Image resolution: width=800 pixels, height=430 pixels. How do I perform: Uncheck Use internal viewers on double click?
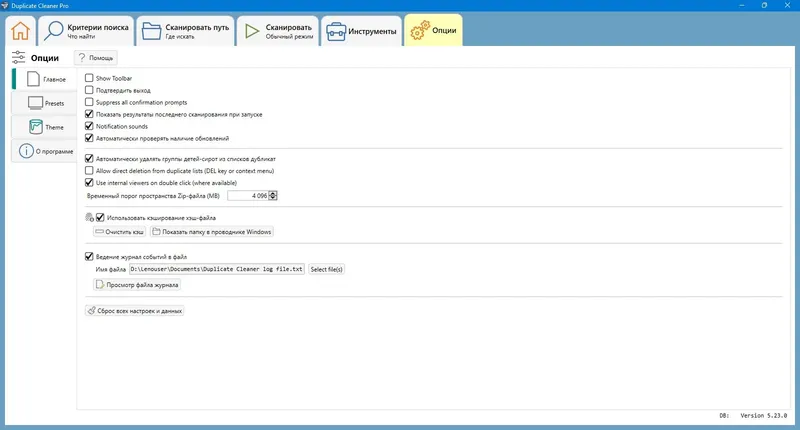point(89,183)
